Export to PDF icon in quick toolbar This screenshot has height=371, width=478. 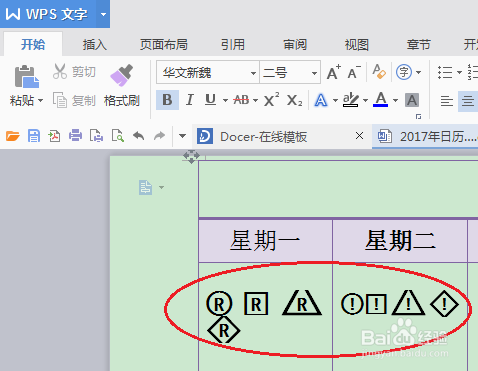point(54,136)
